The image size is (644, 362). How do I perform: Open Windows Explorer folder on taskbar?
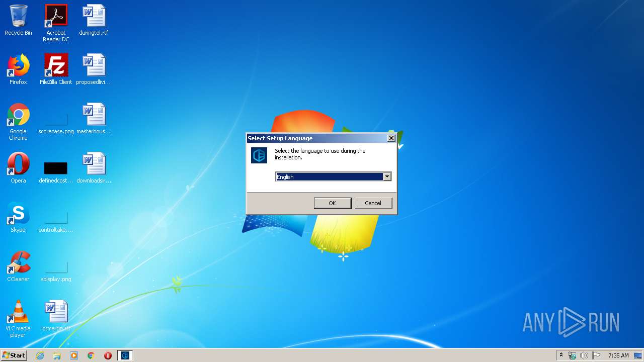[57, 355]
